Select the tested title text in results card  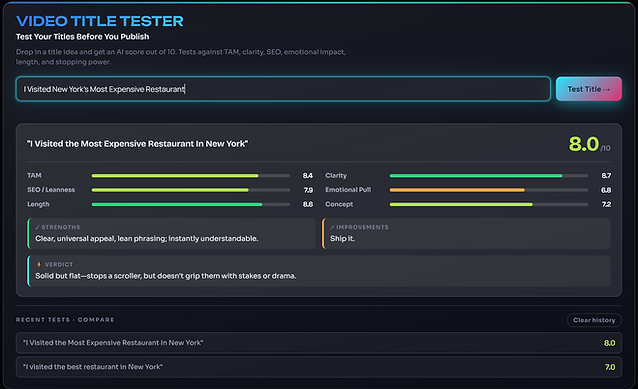138,144
